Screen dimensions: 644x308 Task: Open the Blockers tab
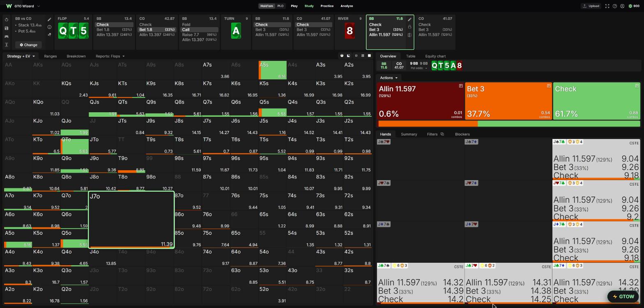click(462, 134)
